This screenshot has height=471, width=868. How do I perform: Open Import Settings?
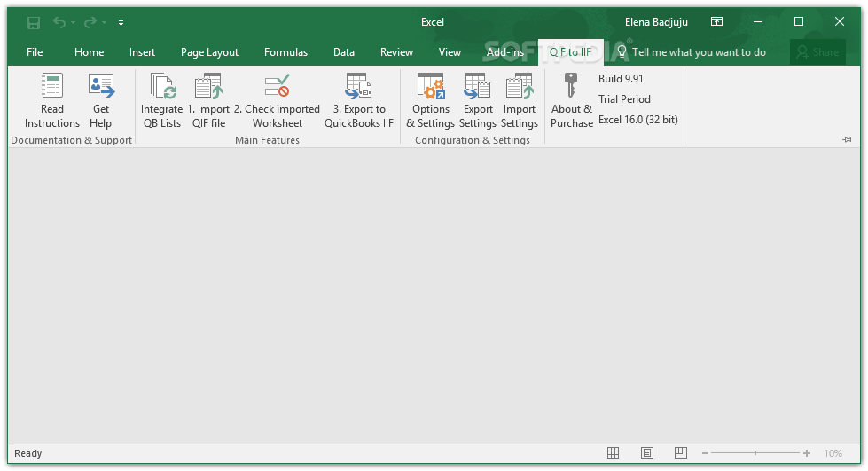pyautogui.click(x=520, y=101)
